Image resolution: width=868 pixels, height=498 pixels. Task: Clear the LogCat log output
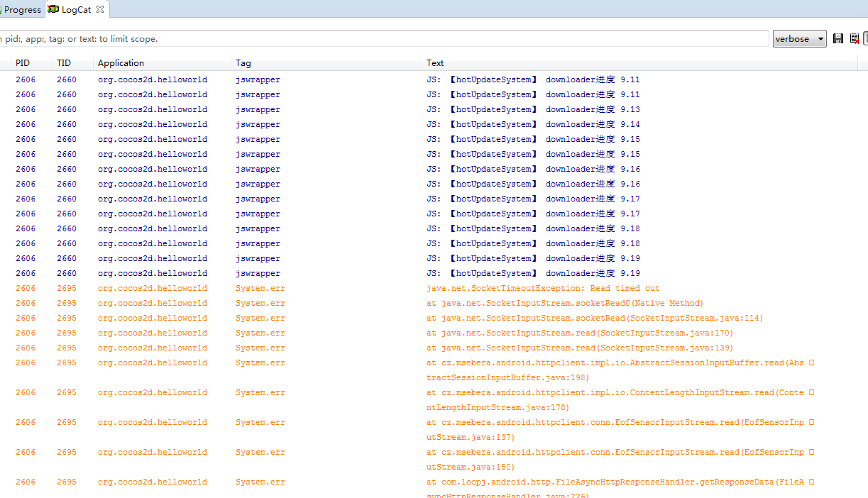pos(855,38)
